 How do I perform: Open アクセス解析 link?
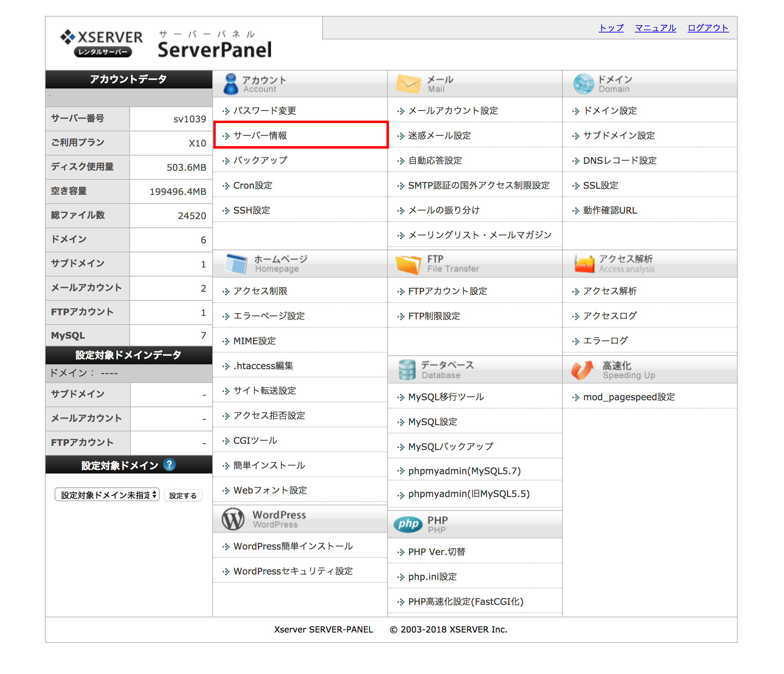click(610, 291)
